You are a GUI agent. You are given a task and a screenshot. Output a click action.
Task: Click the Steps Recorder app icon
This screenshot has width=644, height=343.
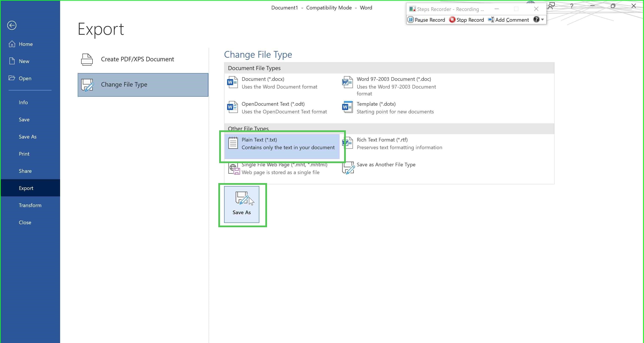point(412,9)
